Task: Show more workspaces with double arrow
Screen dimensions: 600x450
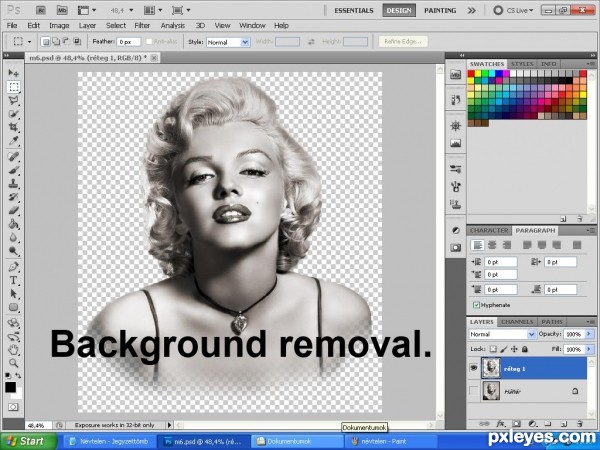Action: point(471,10)
